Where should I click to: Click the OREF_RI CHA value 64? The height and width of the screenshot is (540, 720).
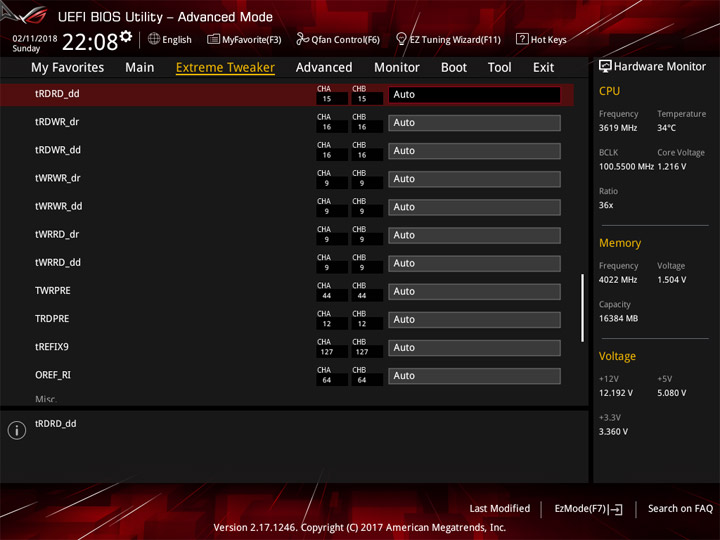click(326, 380)
